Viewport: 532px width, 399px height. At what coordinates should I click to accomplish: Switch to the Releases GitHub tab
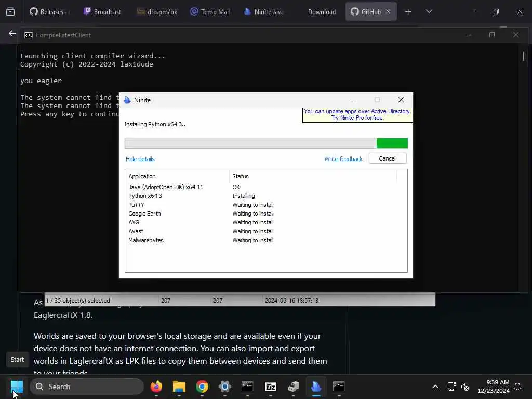pyautogui.click(x=49, y=11)
